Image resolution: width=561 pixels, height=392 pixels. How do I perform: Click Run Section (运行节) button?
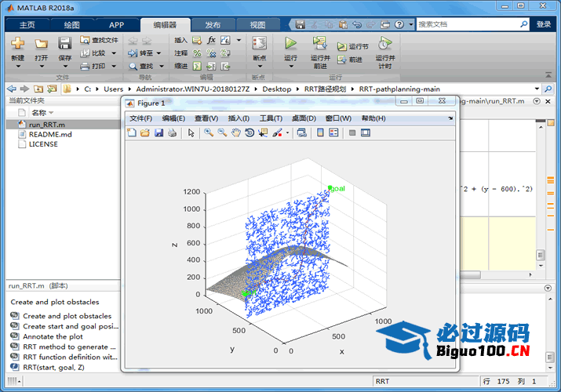pos(353,46)
